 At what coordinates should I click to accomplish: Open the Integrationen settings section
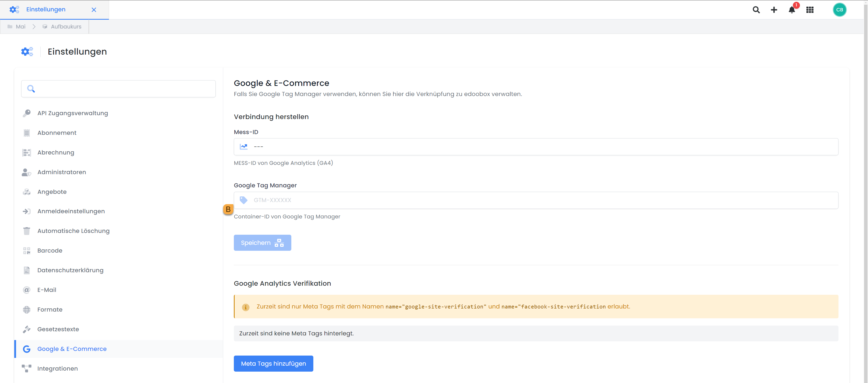click(x=57, y=369)
